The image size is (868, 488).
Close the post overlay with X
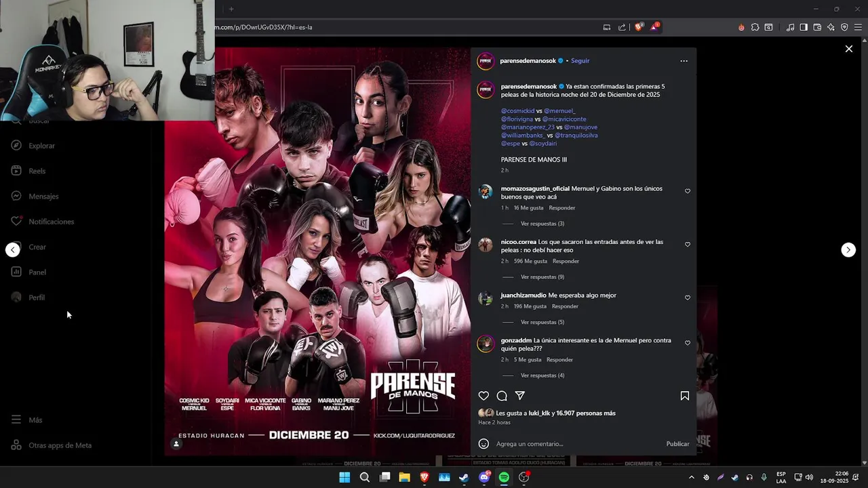click(848, 49)
